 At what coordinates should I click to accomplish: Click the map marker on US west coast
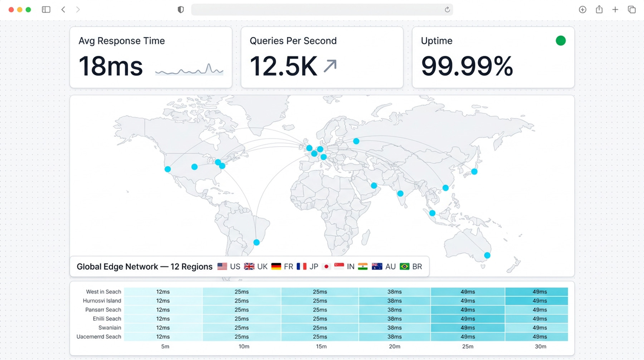point(168,169)
